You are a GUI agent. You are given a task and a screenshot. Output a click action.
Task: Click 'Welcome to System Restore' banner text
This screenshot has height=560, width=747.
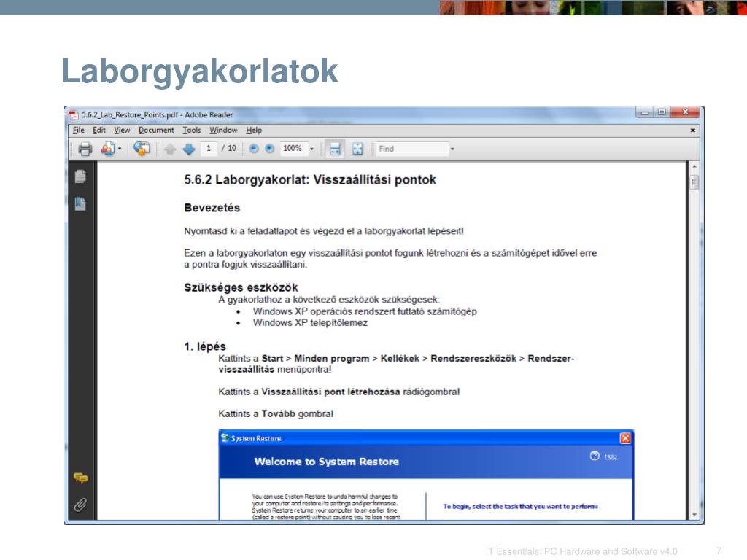click(326, 462)
